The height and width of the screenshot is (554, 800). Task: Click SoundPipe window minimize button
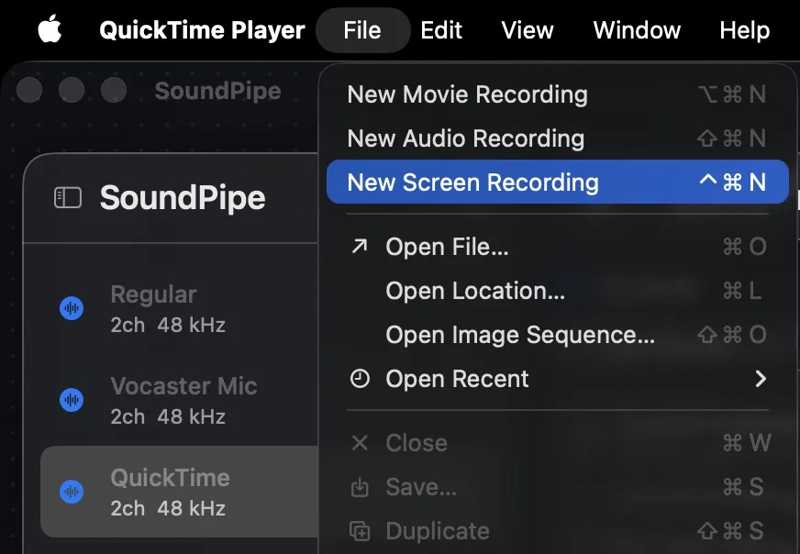tap(71, 90)
